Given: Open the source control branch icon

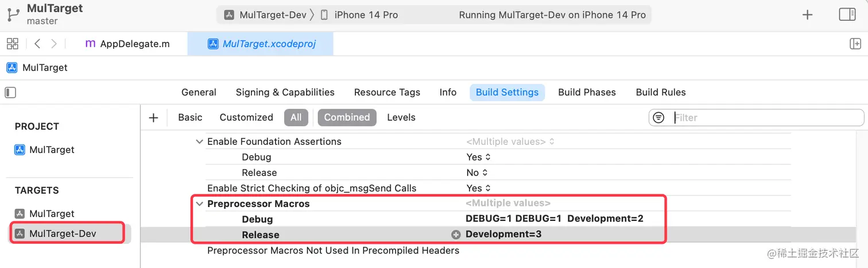Looking at the screenshot, I should [x=13, y=14].
